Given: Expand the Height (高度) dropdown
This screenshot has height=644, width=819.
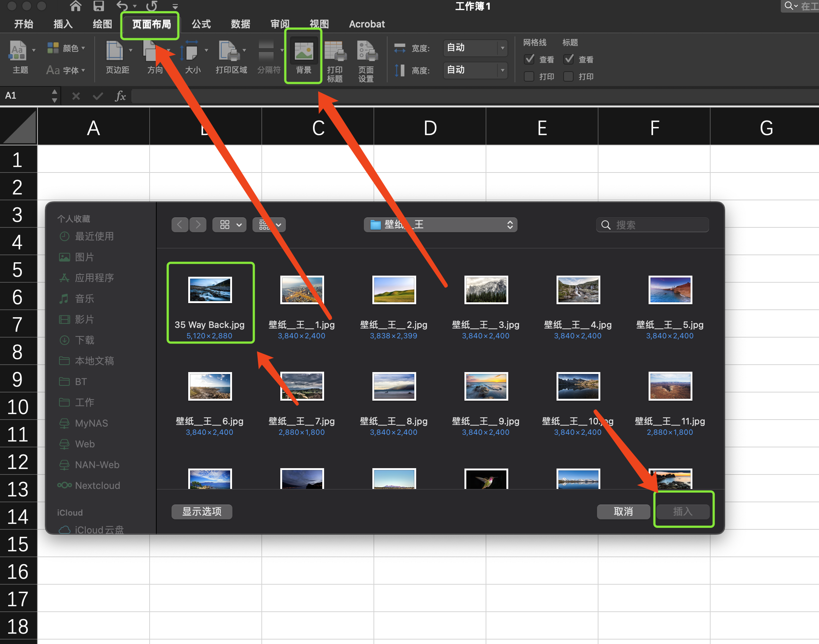Looking at the screenshot, I should (502, 70).
